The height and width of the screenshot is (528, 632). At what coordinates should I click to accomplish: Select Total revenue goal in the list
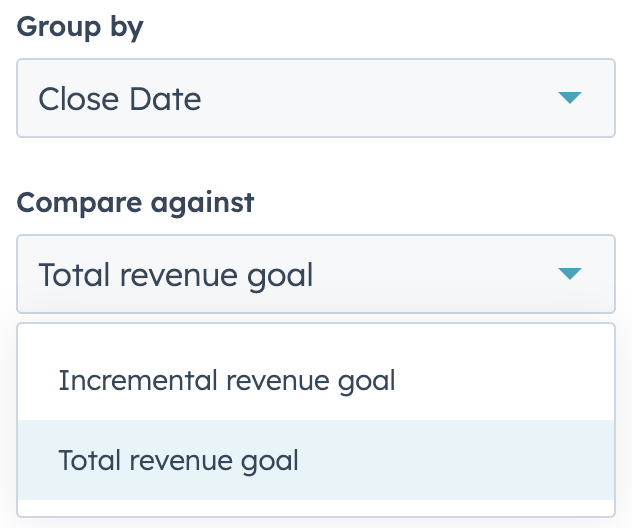pyautogui.click(x=179, y=460)
